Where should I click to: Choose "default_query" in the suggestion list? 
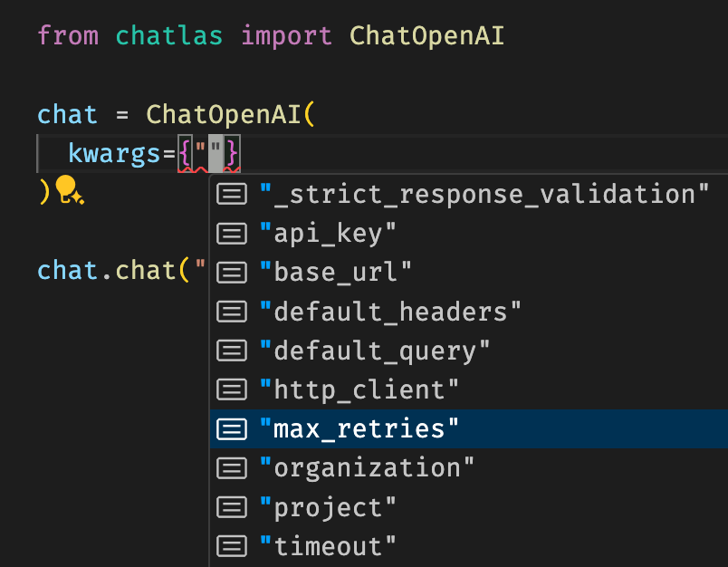[x=469, y=351]
